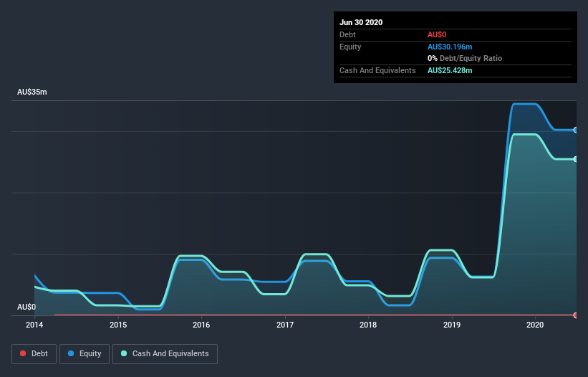Click the 2016 x-axis label

click(x=201, y=325)
